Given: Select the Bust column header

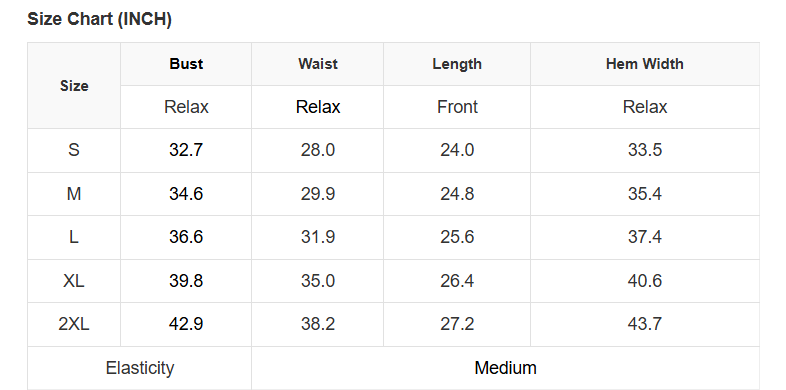Looking at the screenshot, I should coord(186,64).
